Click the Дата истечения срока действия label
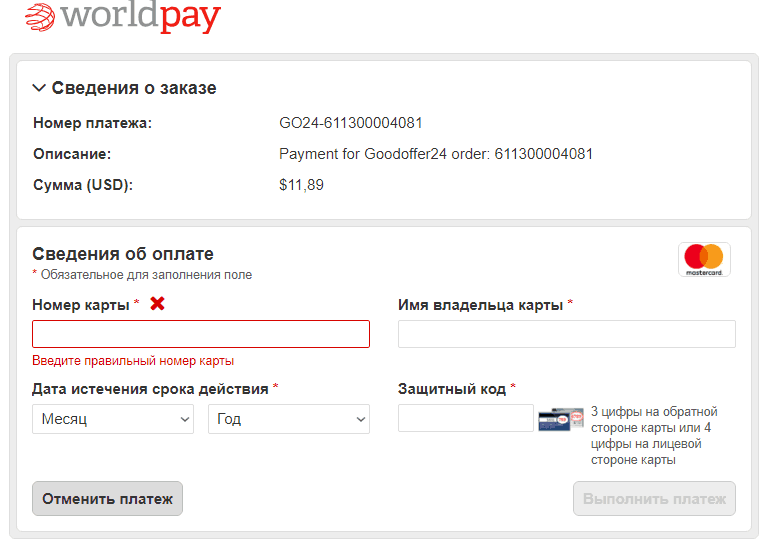The height and width of the screenshot is (545, 763). [x=150, y=389]
